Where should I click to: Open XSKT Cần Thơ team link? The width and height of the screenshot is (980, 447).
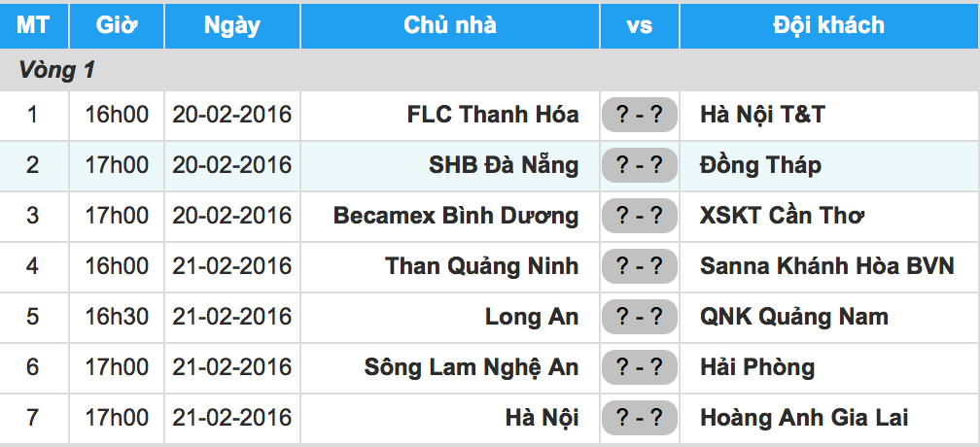tap(782, 216)
